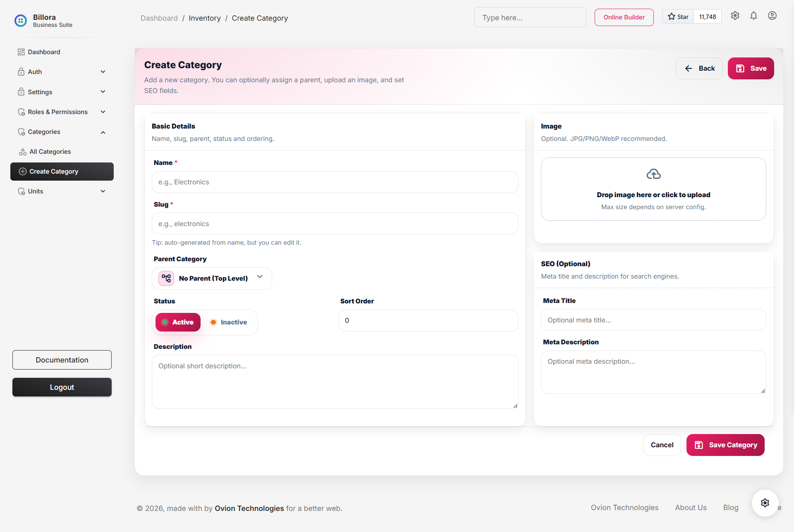The width and height of the screenshot is (794, 532).
Task: Expand the Auth section in sidebar
Action: [62, 72]
